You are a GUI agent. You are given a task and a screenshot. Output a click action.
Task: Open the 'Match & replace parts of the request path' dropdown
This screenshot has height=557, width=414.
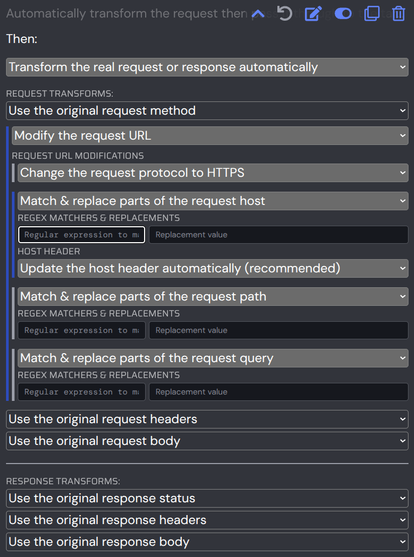coord(213,296)
